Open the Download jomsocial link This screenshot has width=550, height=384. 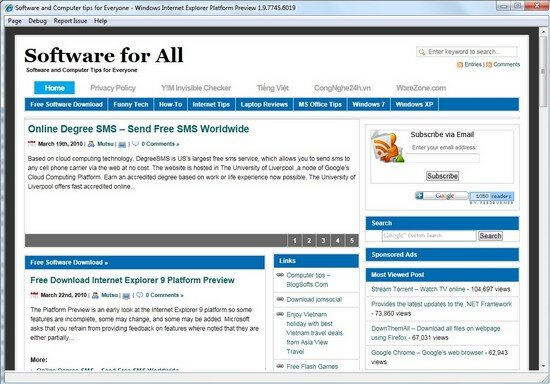click(x=314, y=299)
